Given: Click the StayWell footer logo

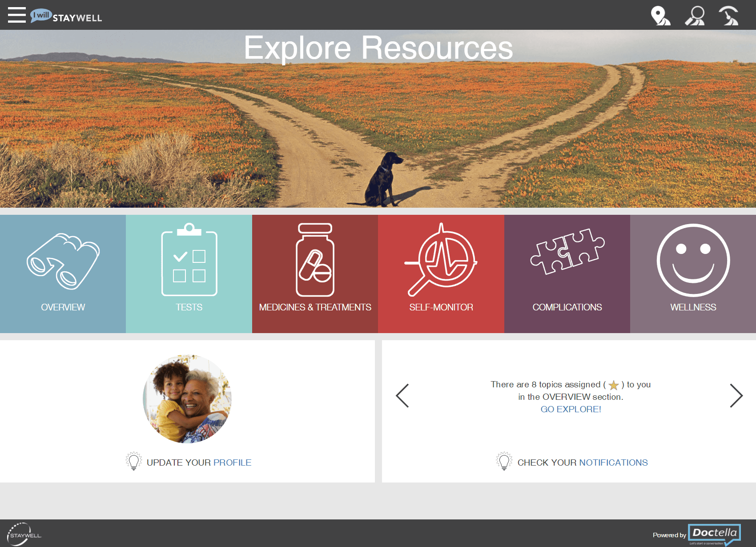Looking at the screenshot, I should (x=24, y=534).
